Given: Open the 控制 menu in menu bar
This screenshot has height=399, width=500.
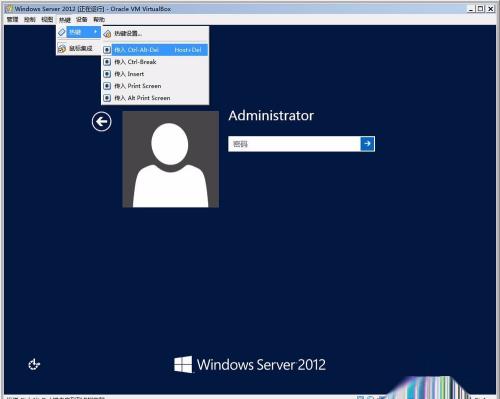Looking at the screenshot, I should 30,19.
